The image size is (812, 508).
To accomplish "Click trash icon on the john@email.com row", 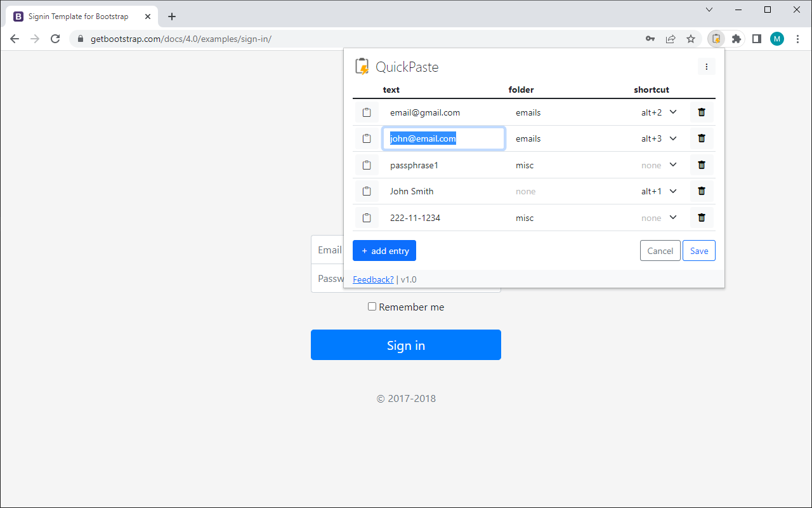I will 701,138.
